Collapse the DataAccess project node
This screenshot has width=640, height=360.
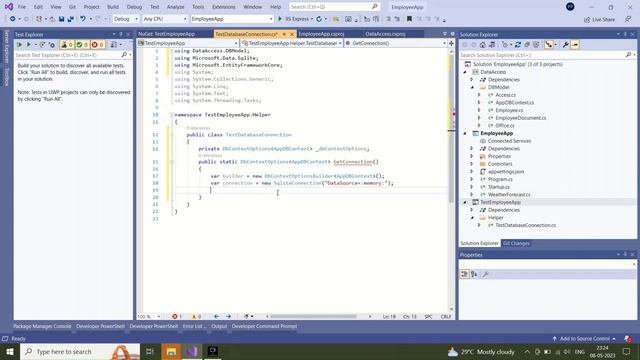464,72
